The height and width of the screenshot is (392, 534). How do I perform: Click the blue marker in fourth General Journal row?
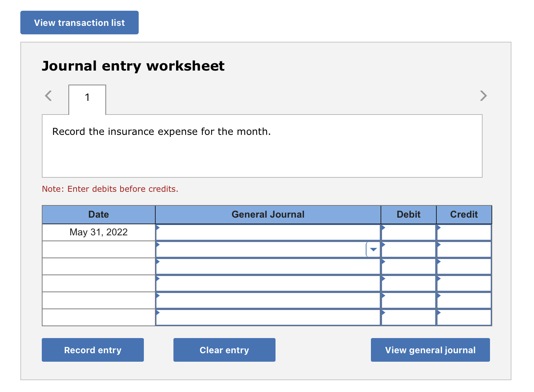coord(157,279)
